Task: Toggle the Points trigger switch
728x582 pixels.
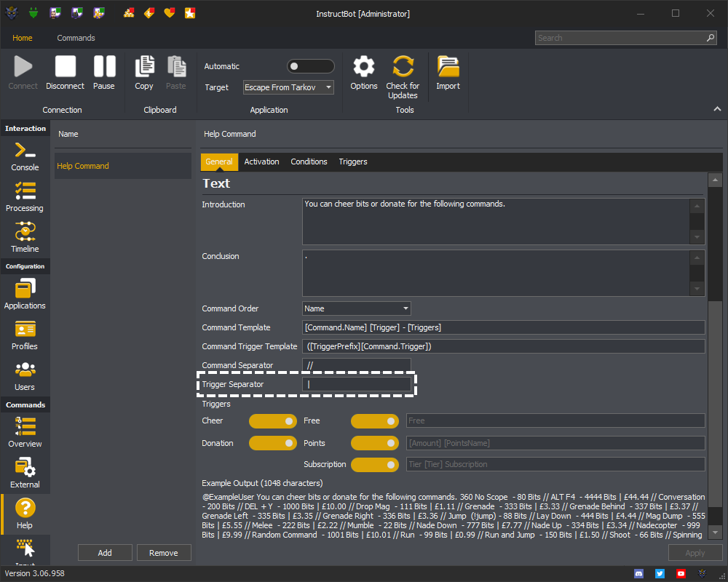Action: [375, 443]
